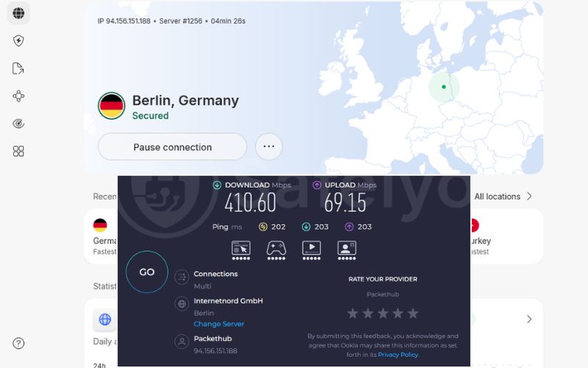588x368 pixels.
Task: Open the globe VPN home sidebar icon
Action: (x=18, y=13)
